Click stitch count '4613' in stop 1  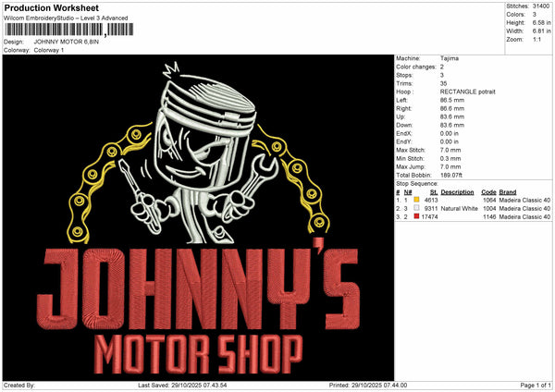pos(431,201)
